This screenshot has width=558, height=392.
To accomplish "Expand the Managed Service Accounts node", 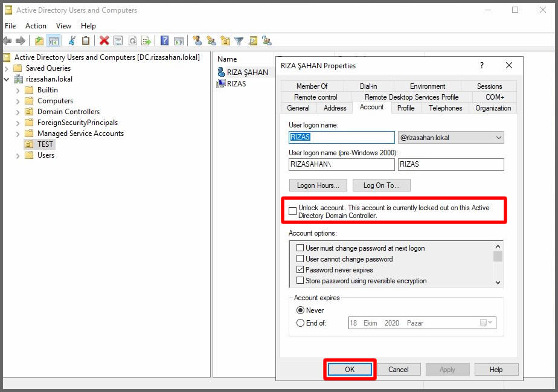I will pos(18,134).
